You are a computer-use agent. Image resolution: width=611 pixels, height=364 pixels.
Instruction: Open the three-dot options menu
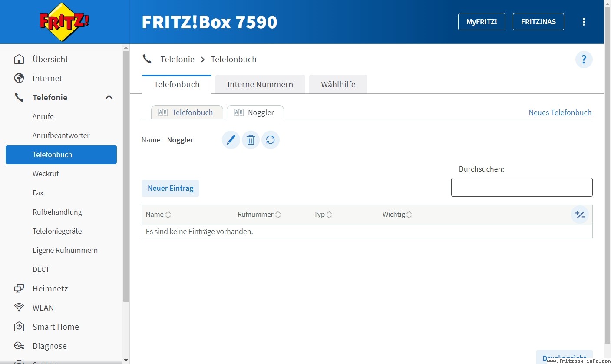point(584,22)
